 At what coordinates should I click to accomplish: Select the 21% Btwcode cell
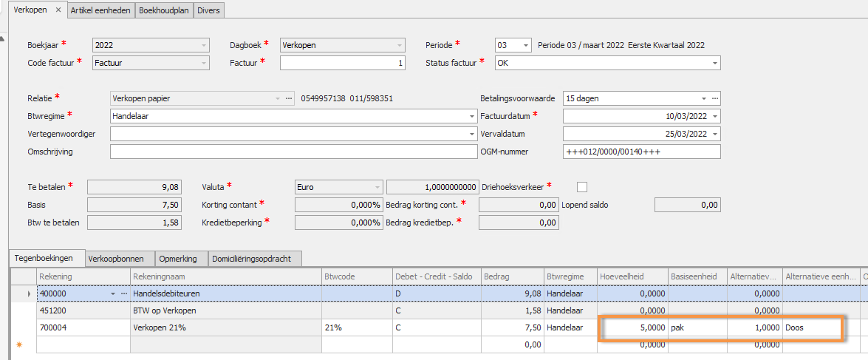tap(357, 327)
